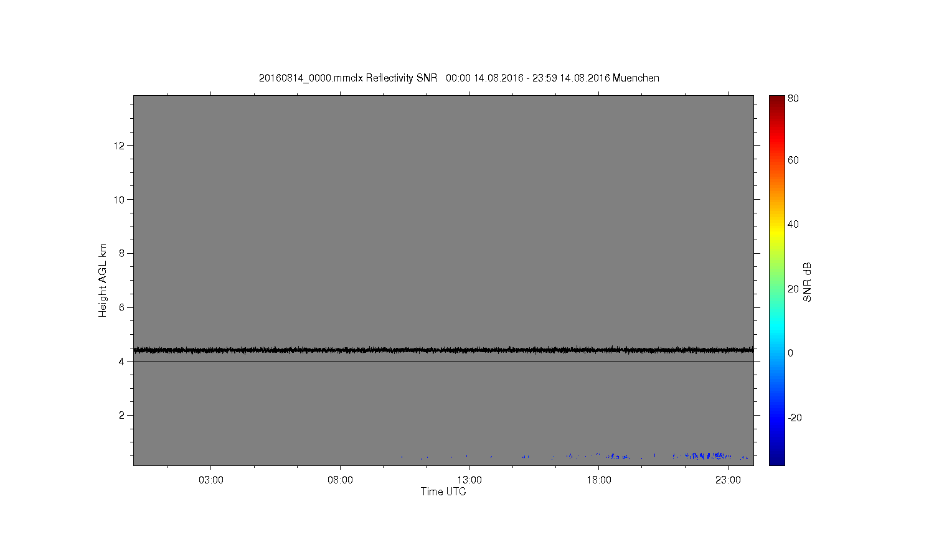Select the 13:00 time tick label

tap(469, 480)
